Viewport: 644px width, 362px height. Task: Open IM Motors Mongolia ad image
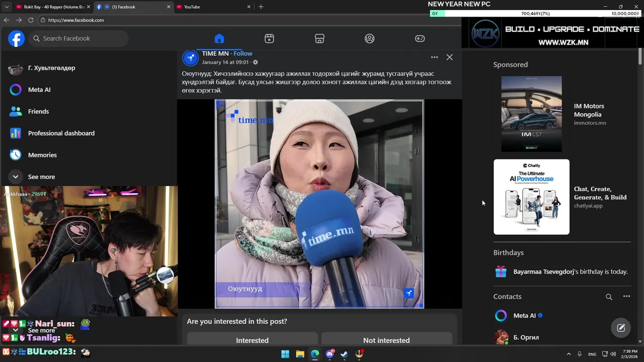531,114
